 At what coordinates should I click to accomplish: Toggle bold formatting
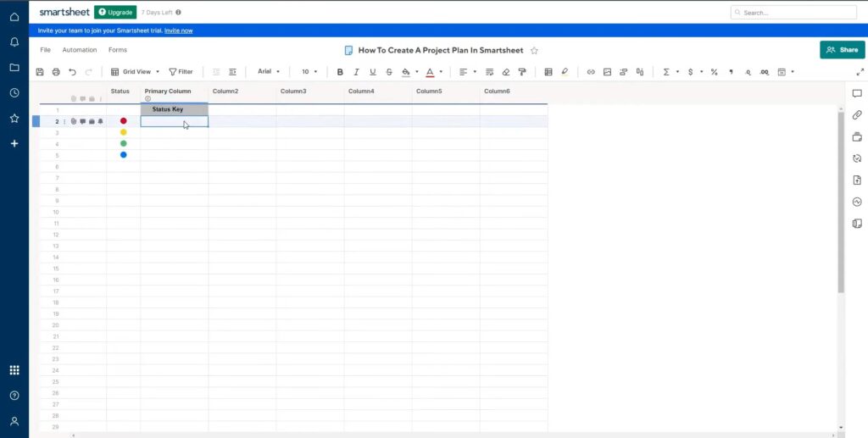click(x=341, y=72)
